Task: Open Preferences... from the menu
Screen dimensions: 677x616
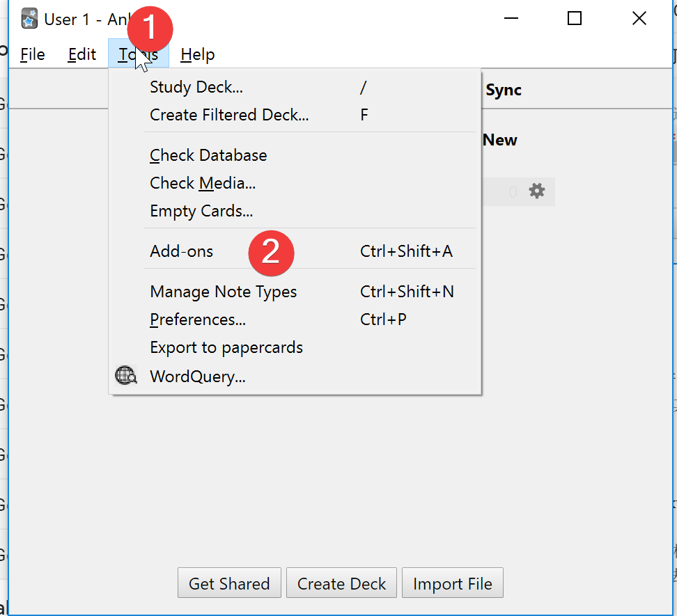Action: click(295, 319)
